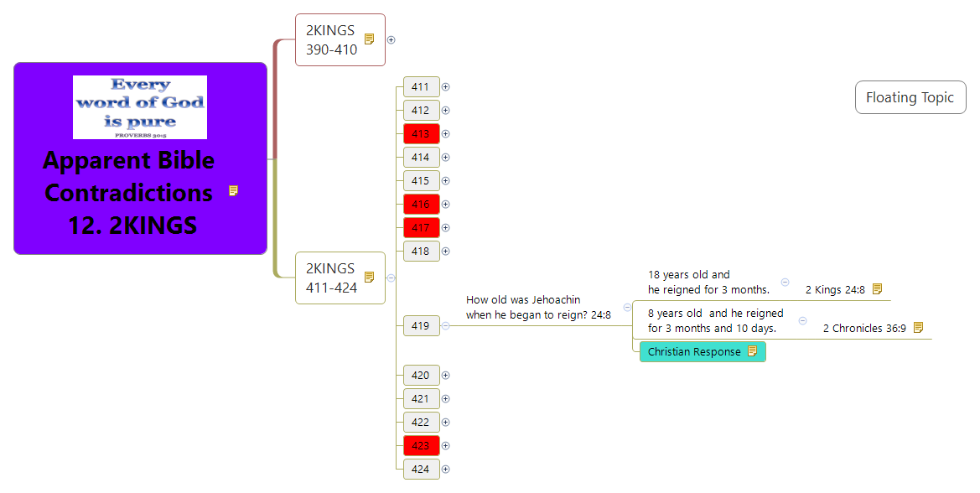Image resolution: width=980 pixels, height=493 pixels.
Task: Collapse the 419 branch using its minus control
Action: [x=445, y=326]
